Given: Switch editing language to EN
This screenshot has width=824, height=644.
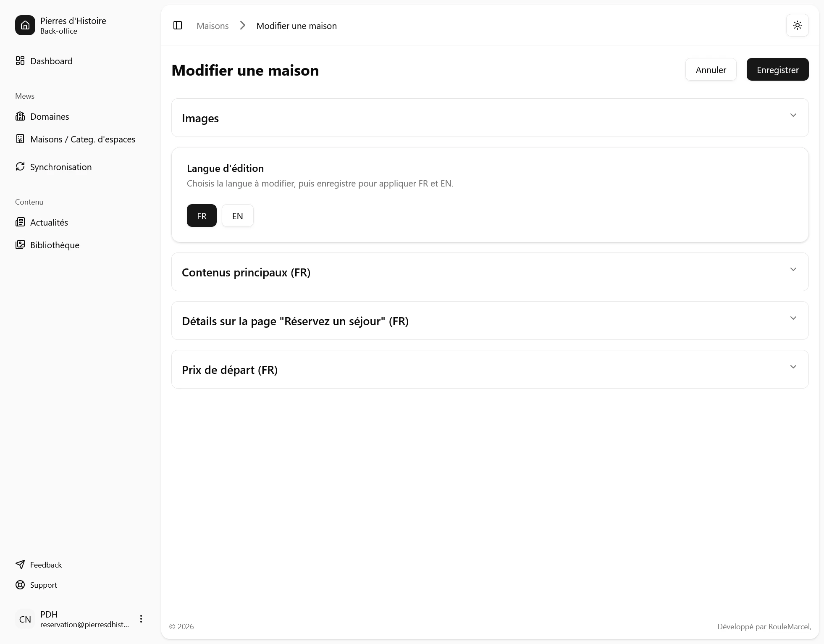Looking at the screenshot, I should [237, 216].
